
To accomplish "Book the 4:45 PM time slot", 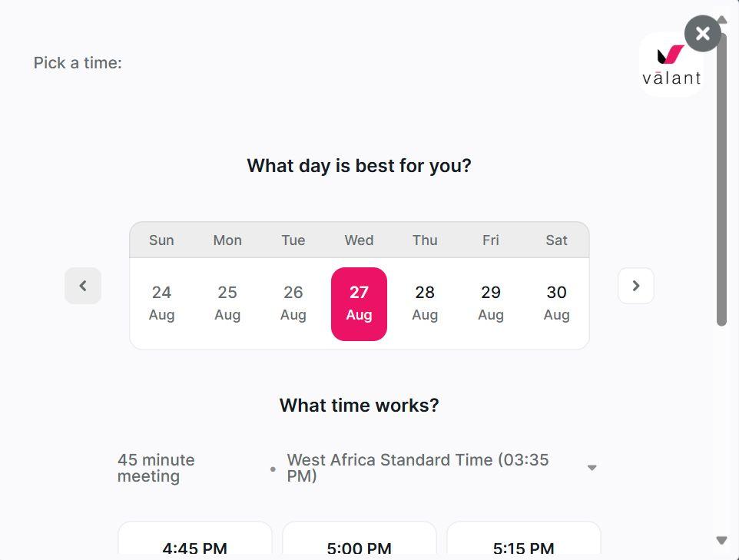I will pyautogui.click(x=195, y=545).
